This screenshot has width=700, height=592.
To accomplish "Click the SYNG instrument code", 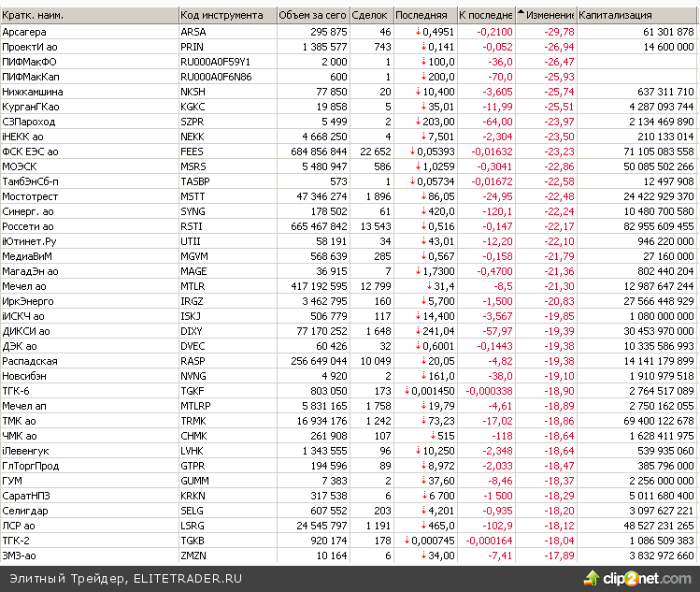I will (193, 211).
